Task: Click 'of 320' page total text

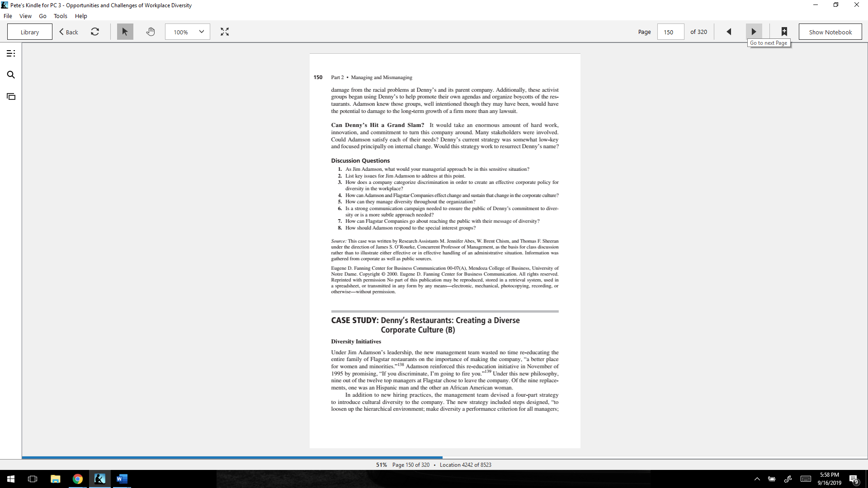Action: coord(698,32)
